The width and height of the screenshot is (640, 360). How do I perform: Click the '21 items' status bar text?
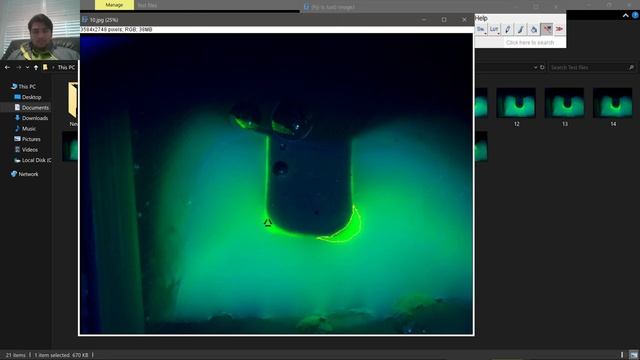(x=16, y=355)
